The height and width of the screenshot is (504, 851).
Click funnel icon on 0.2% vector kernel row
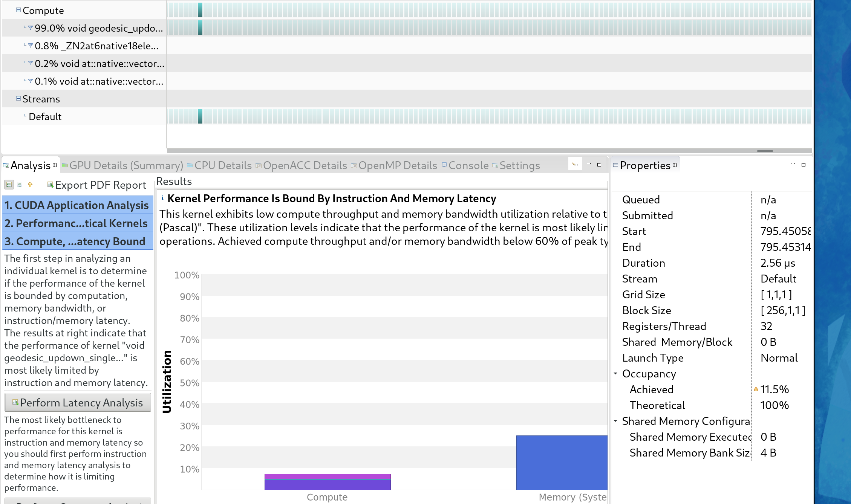(31, 63)
